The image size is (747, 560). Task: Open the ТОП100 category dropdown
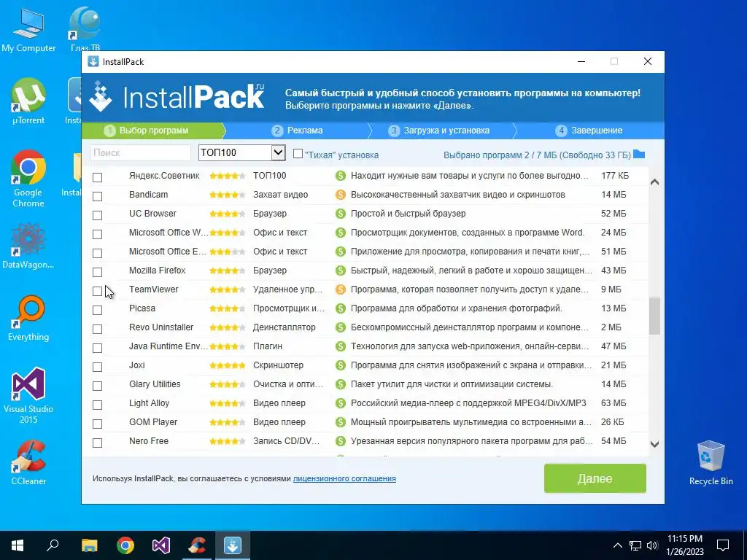point(242,153)
